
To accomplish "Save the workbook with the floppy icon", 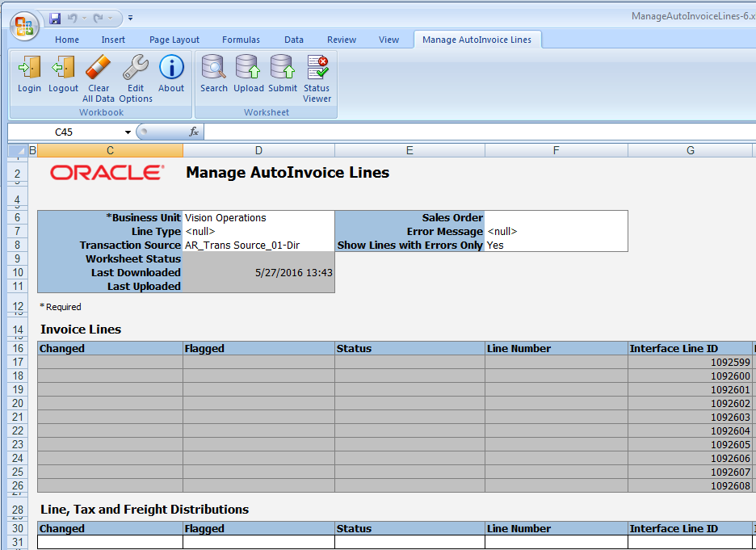I will (55, 17).
